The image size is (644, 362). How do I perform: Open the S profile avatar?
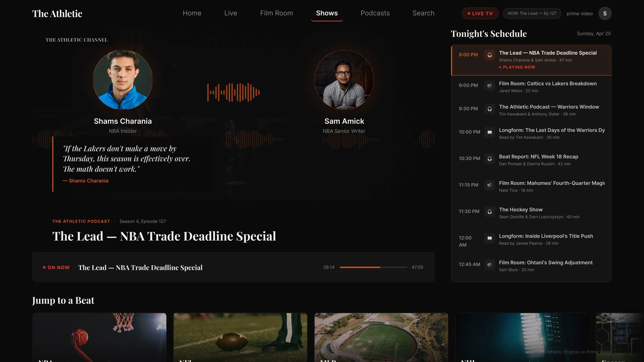(x=605, y=13)
